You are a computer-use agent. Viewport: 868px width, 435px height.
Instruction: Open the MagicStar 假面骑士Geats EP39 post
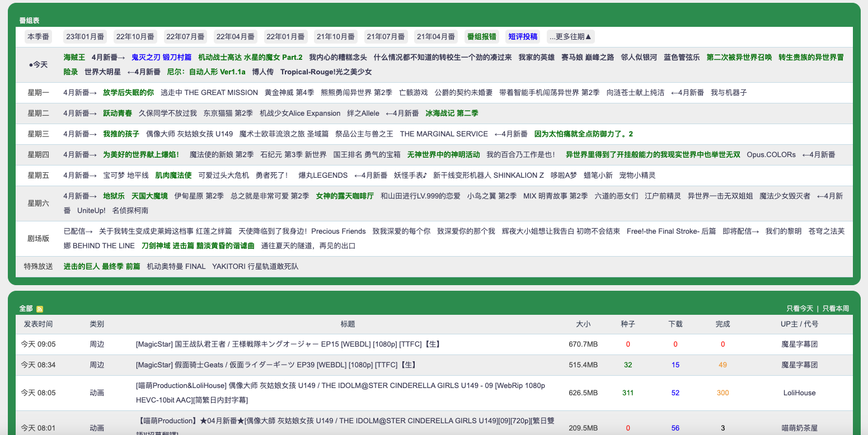point(276,365)
